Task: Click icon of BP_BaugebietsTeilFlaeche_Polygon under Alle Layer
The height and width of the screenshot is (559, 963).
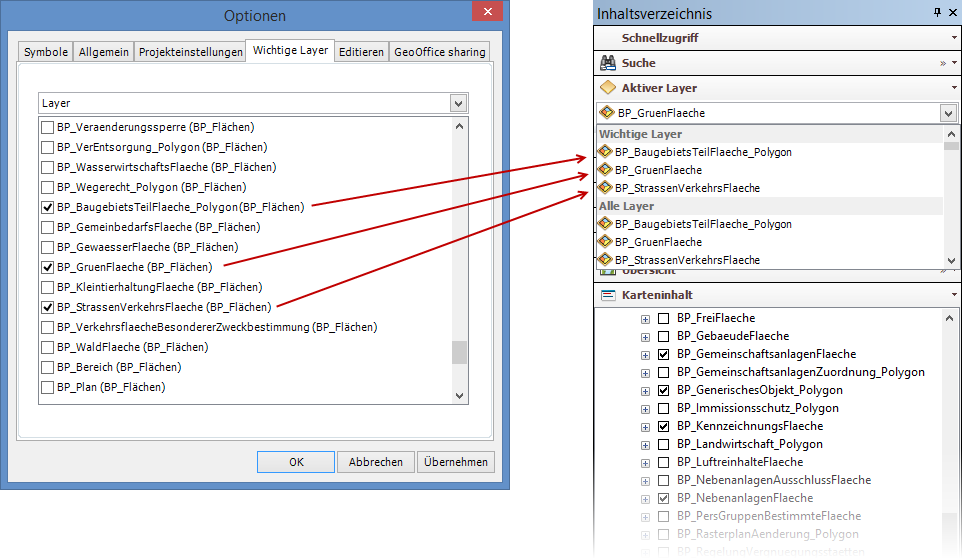Action: pos(606,224)
